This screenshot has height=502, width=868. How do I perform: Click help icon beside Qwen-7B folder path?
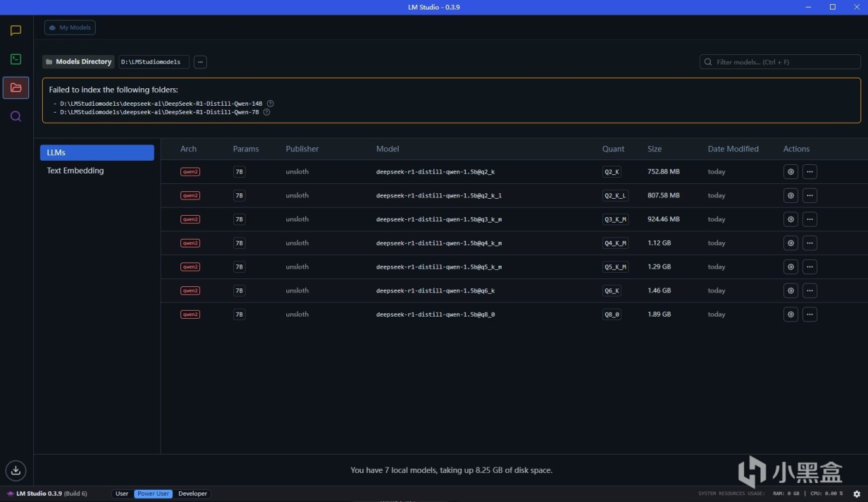[x=267, y=112]
